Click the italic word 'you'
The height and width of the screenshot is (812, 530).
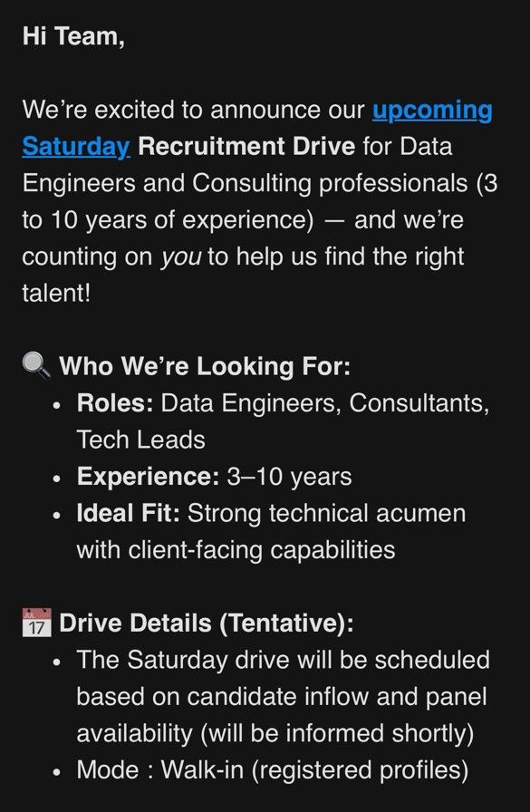click(180, 257)
